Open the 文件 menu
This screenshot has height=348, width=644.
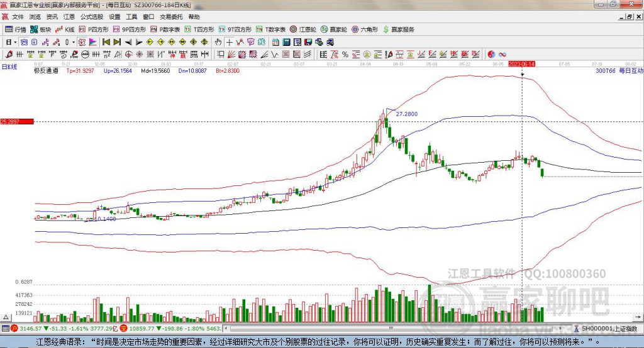point(18,17)
